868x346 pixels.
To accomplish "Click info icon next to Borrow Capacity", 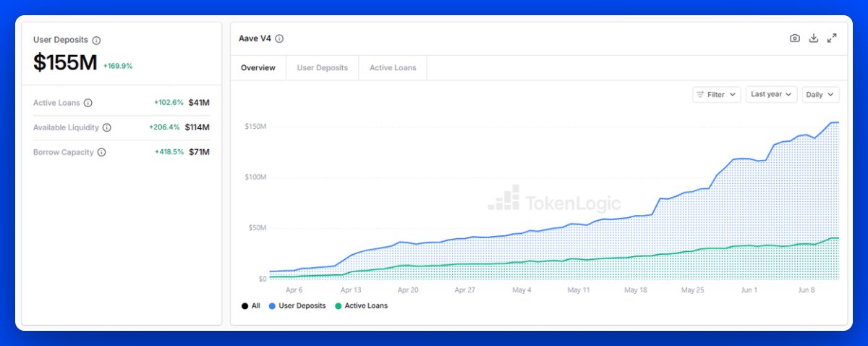I will pos(101,152).
